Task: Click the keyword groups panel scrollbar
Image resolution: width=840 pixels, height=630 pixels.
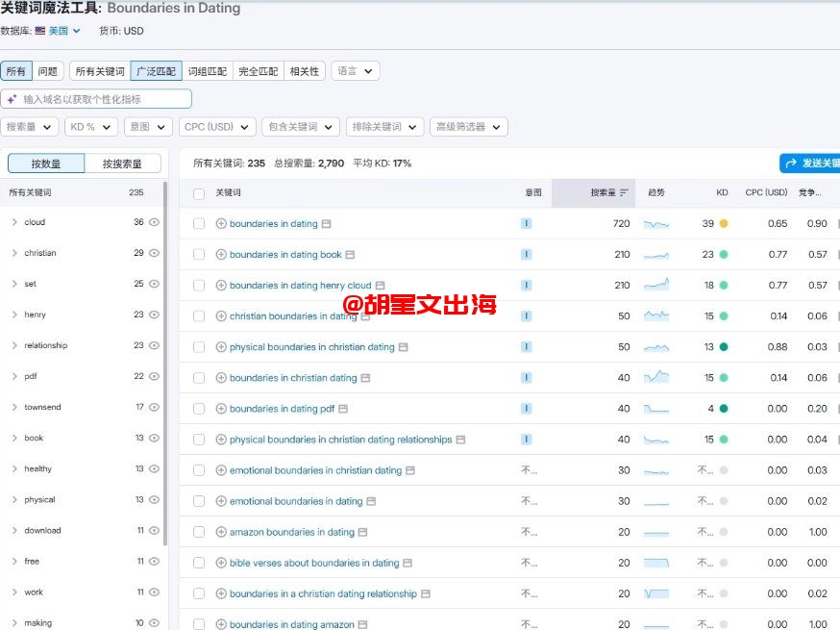Action: (x=165, y=365)
